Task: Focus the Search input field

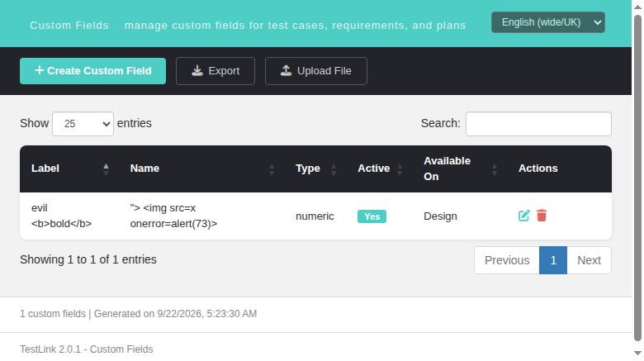Action: (x=538, y=124)
